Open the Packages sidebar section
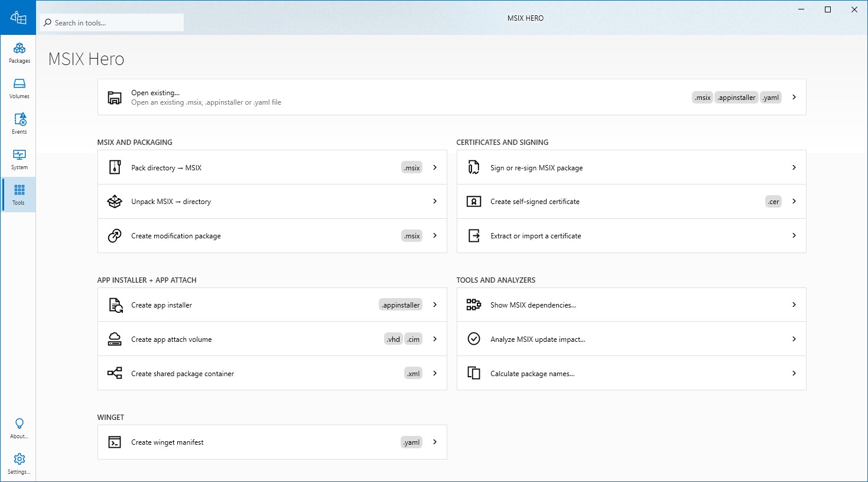The width and height of the screenshot is (868, 482). click(19, 53)
